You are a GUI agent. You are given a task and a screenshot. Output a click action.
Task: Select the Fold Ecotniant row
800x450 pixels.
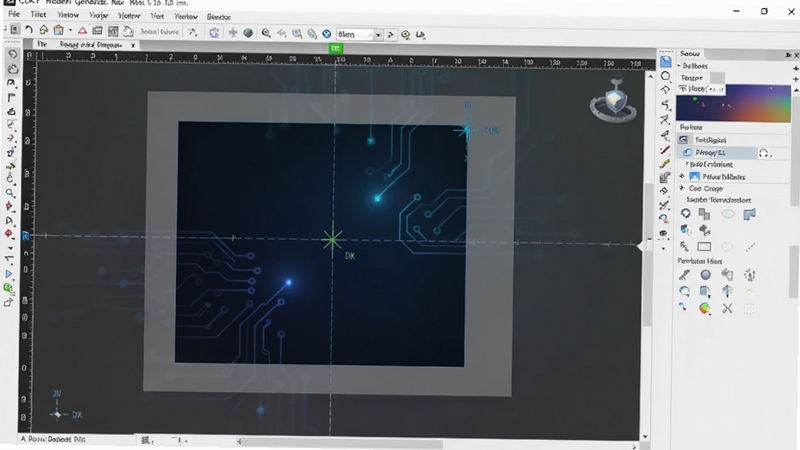point(710,164)
